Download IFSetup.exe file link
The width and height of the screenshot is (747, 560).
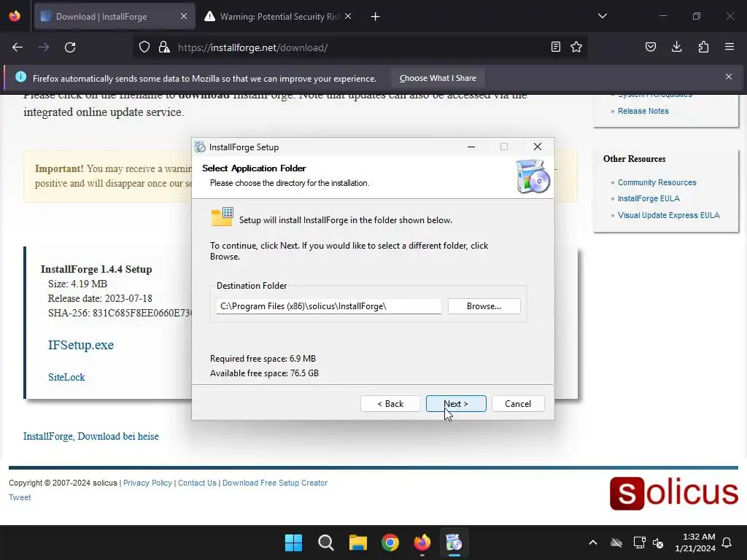tap(81, 345)
